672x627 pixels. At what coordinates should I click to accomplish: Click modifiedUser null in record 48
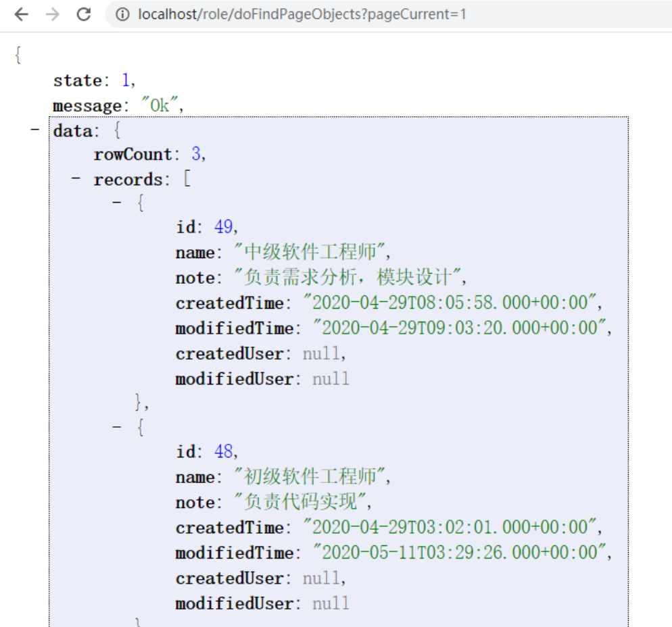(x=331, y=603)
